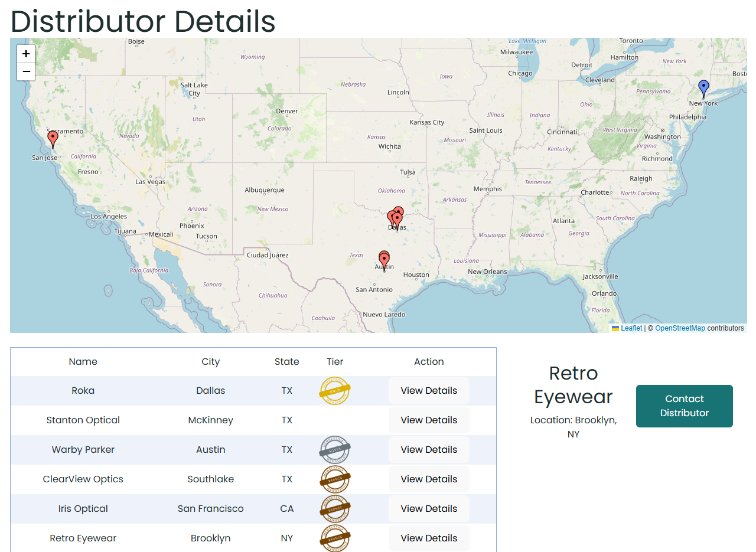View Details for Roka
The height and width of the screenshot is (552, 756).
[429, 391]
